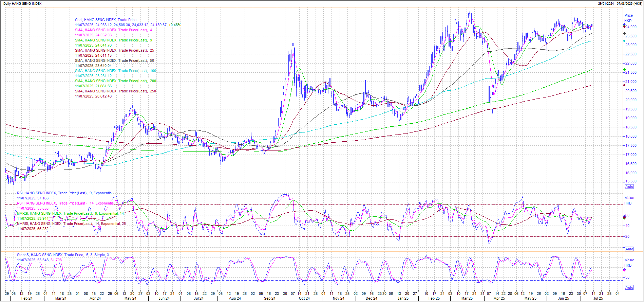
Task: Select the dark red SMA 250 price-axis diamond marker
Action: tap(624, 85)
